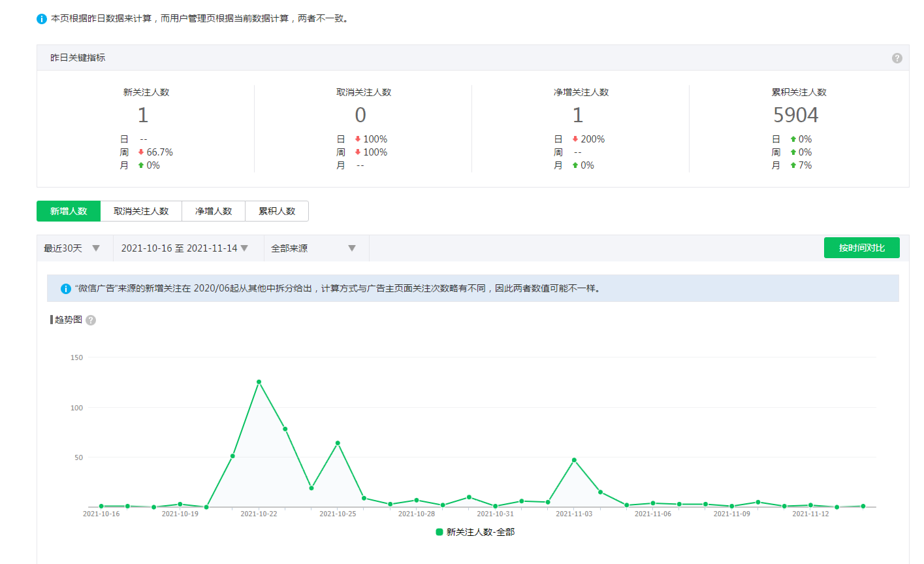Click the 按时间对比 button

pos(861,248)
